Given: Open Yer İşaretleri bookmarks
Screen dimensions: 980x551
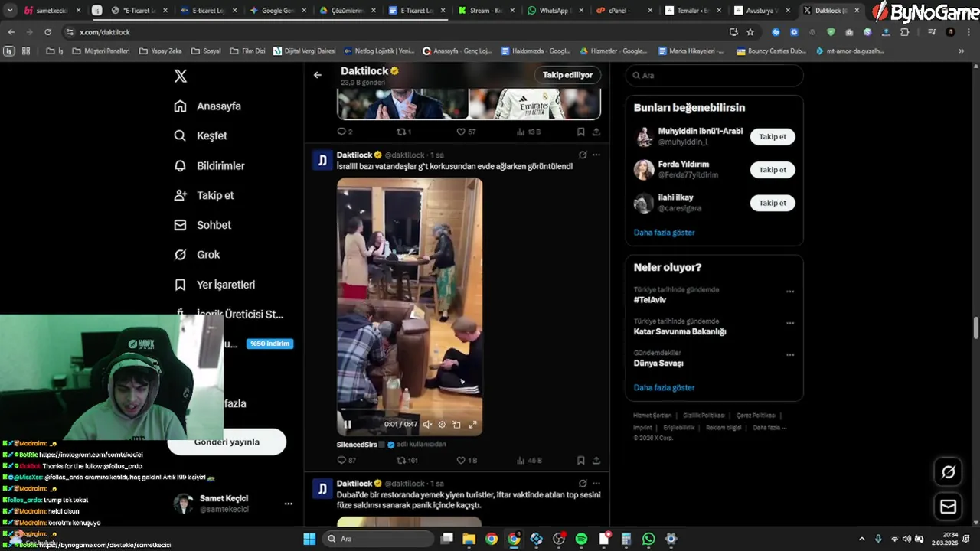Looking at the screenshot, I should (214, 285).
